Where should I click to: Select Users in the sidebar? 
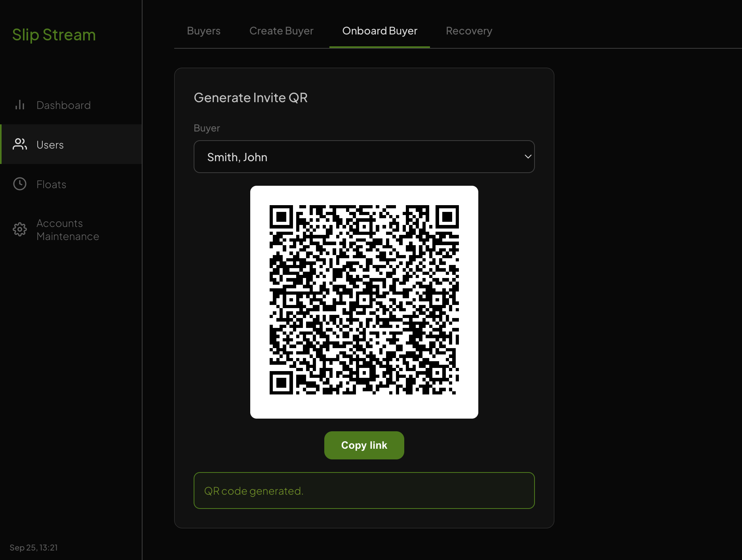(x=71, y=144)
